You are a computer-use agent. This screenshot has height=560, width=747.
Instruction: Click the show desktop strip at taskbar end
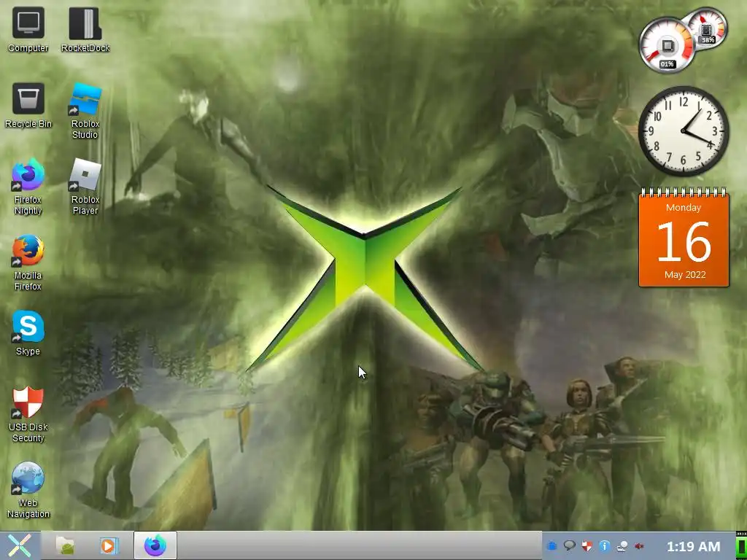pyautogui.click(x=741, y=545)
